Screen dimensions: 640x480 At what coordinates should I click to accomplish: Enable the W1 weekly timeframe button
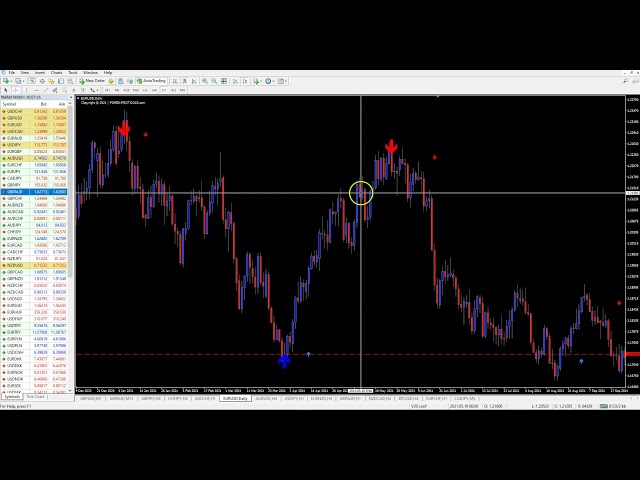[173, 90]
